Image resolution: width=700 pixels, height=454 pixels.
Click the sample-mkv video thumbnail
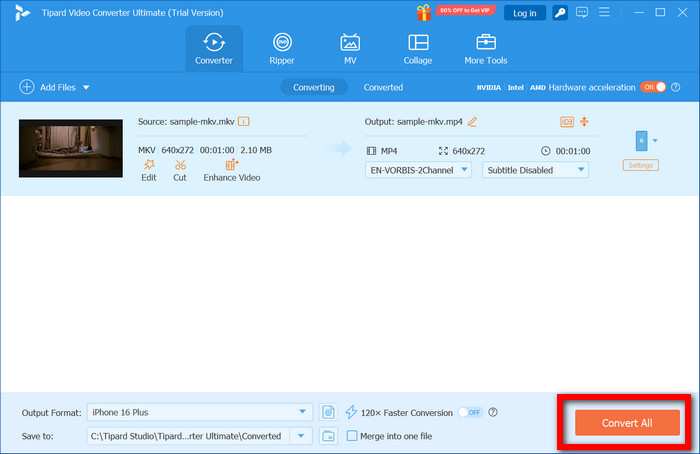(63, 149)
